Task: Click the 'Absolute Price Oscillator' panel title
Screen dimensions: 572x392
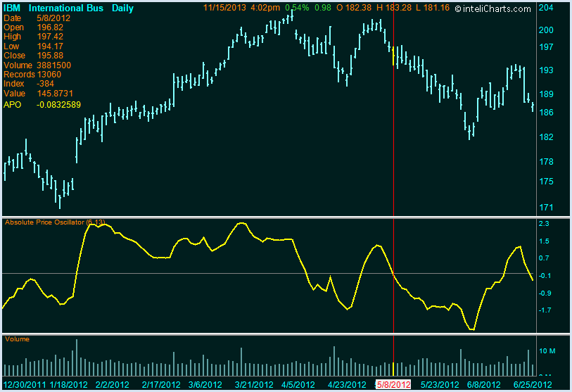Action: (x=55, y=222)
